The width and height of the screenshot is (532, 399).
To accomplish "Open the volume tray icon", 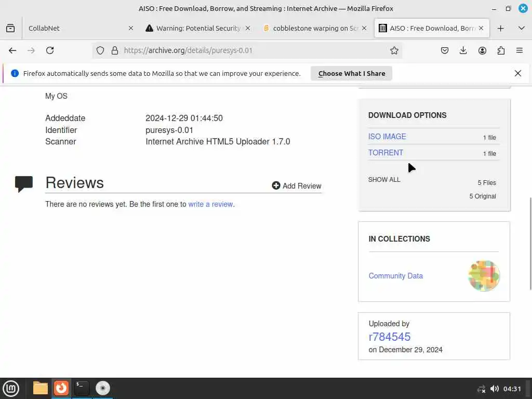I will click(495, 389).
